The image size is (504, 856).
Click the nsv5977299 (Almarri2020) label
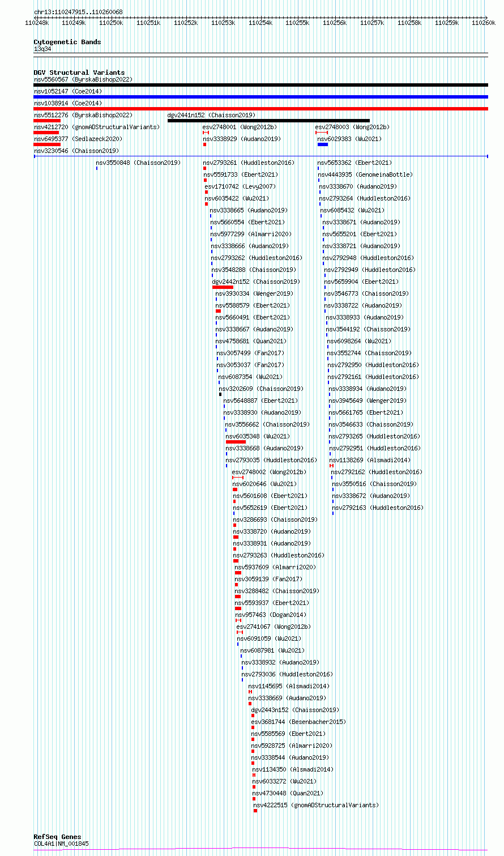click(251, 234)
